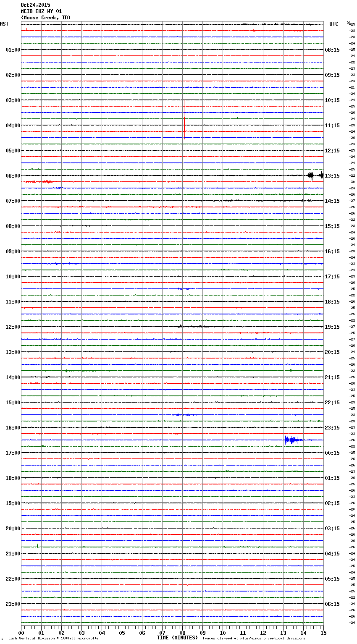Click the 'UTC' timezone label
This screenshot has height=644, width=357.
click(x=334, y=24)
